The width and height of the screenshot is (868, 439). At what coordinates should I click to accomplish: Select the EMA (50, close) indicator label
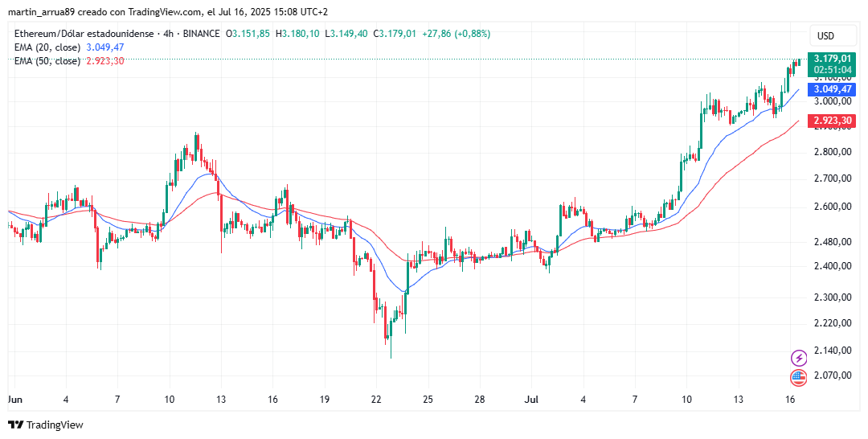pos(47,61)
